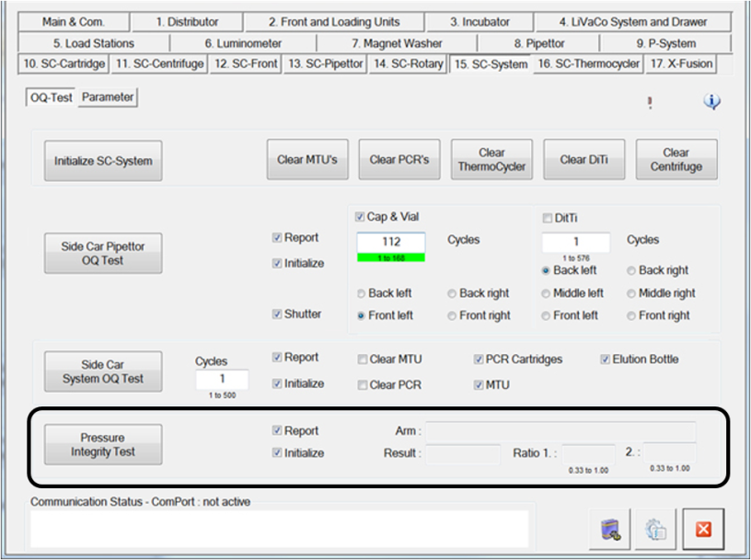Click the Cap & Vial cycles field showing 112
Screen dimensions: 751x560
(x=391, y=242)
